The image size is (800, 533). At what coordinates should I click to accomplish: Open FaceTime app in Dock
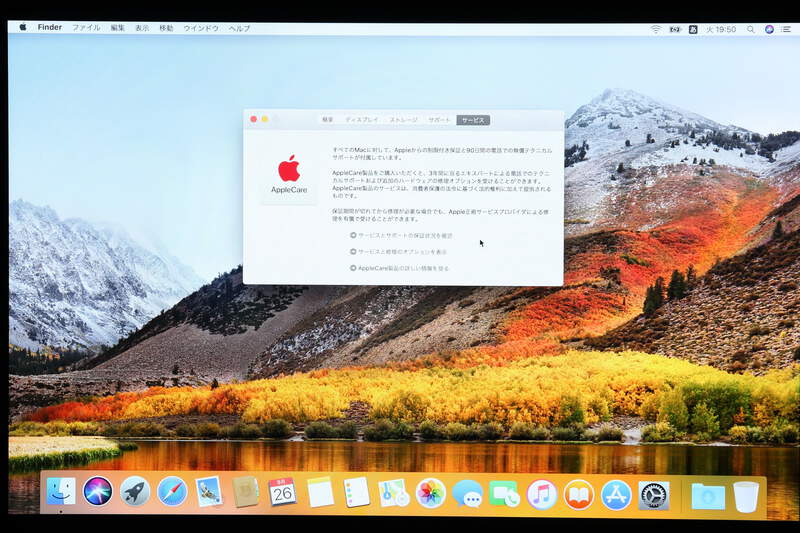504,494
